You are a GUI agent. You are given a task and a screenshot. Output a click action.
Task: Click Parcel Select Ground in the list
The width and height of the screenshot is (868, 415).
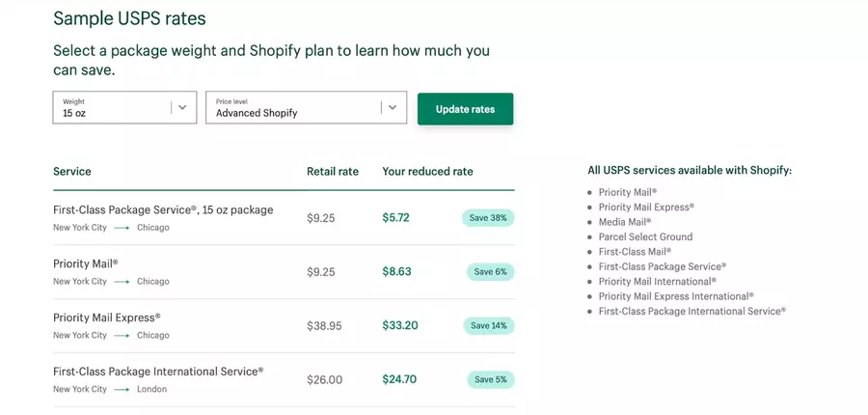[645, 236]
